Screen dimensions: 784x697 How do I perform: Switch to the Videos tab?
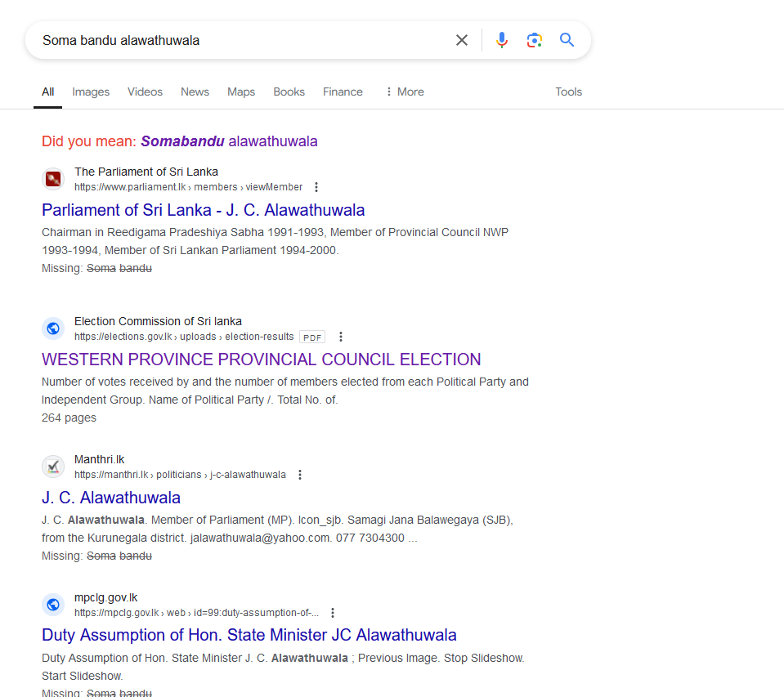[145, 92]
